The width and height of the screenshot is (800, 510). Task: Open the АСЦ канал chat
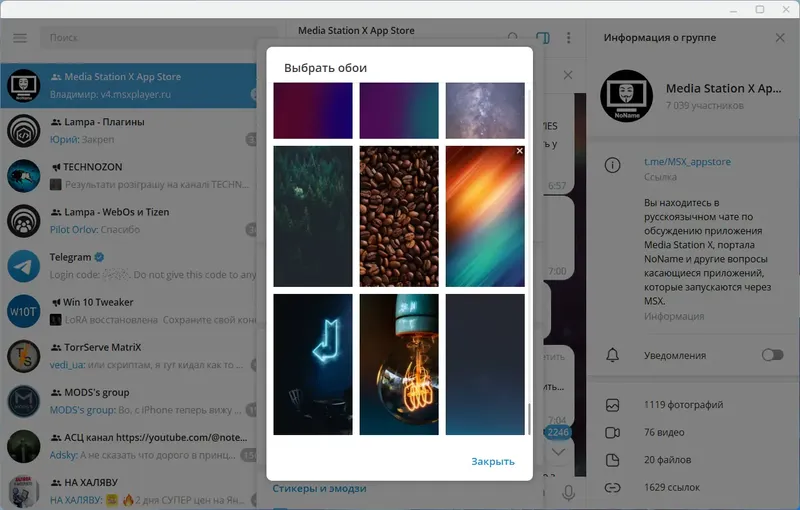(x=129, y=446)
